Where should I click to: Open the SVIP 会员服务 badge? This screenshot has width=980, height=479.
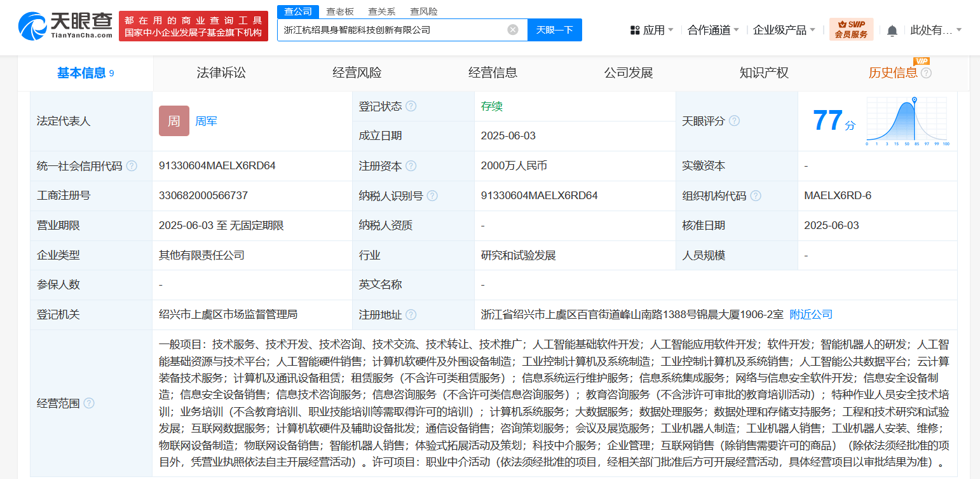tap(851, 29)
